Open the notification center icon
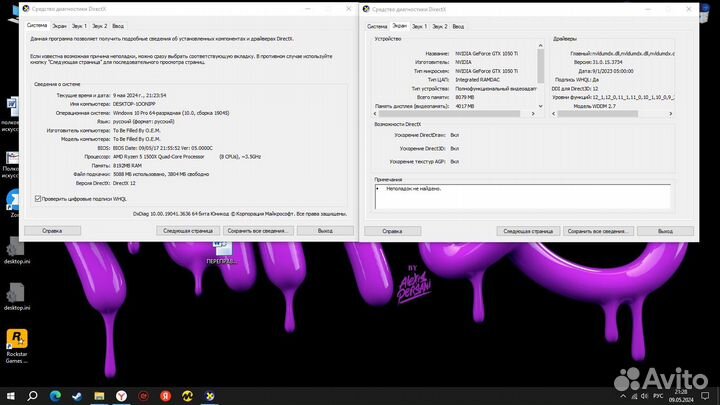 click(705, 396)
